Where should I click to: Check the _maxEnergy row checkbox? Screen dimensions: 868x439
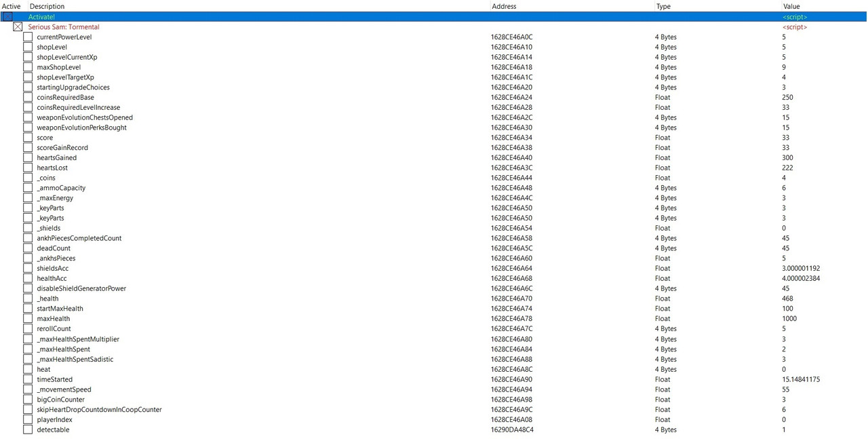click(28, 198)
